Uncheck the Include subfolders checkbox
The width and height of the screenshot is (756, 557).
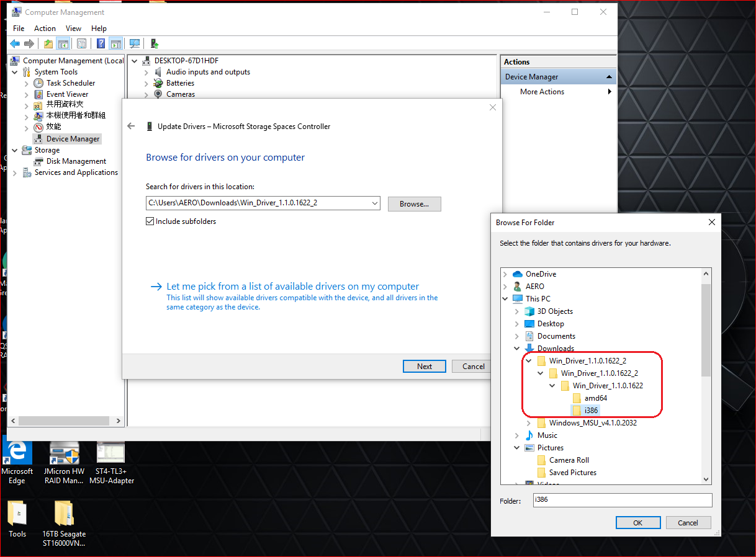tap(150, 221)
